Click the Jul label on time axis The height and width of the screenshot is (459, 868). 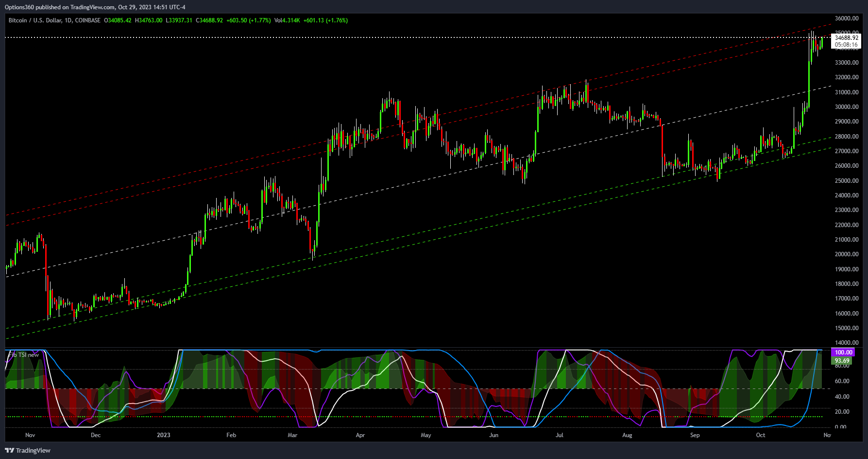coord(560,435)
